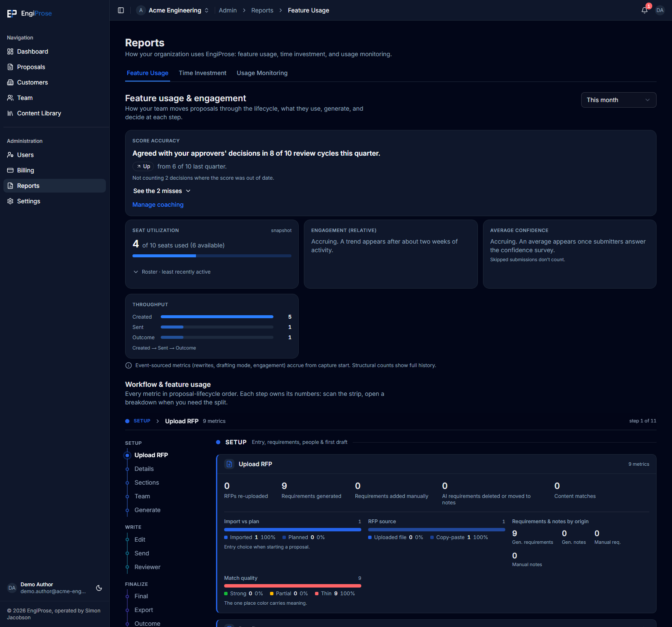Viewport: 672px width, 627px height.
Task: Click the RFP source bar
Action: [437, 530]
